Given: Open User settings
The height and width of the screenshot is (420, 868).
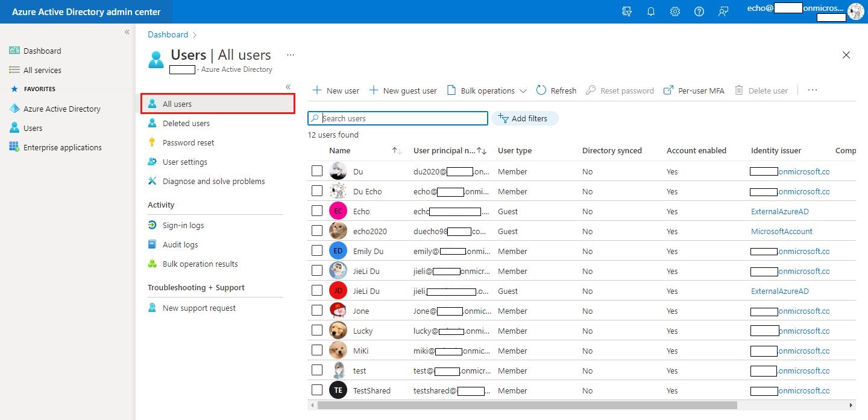Looking at the screenshot, I should point(177,162).
